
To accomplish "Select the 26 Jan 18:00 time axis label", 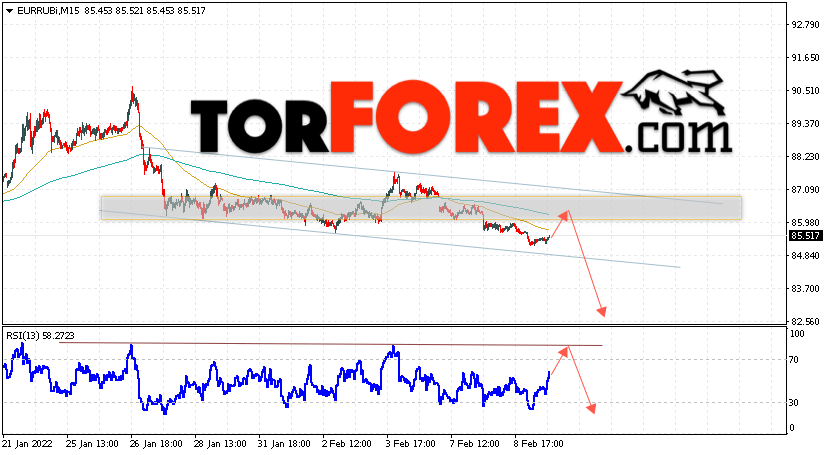I will [x=156, y=443].
